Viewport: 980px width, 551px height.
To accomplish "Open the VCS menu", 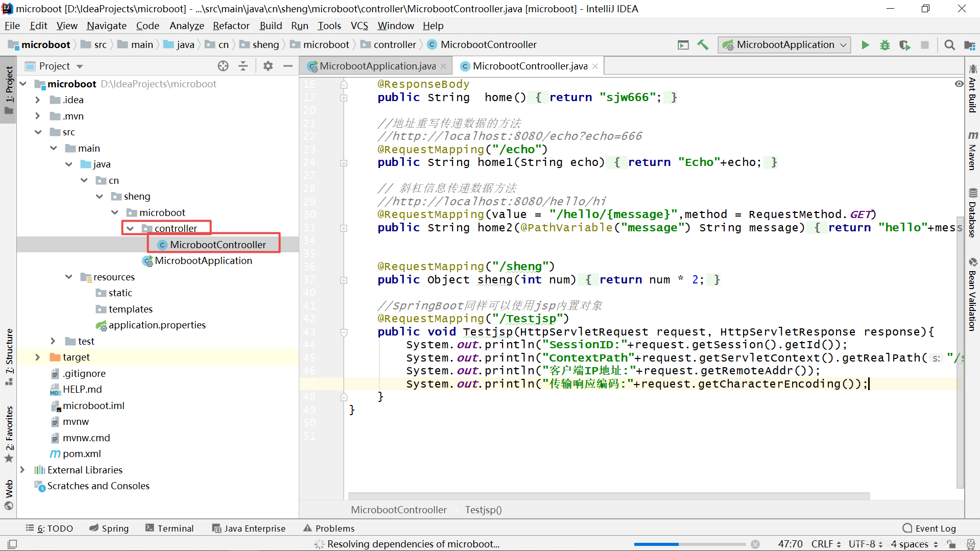I will (x=360, y=26).
